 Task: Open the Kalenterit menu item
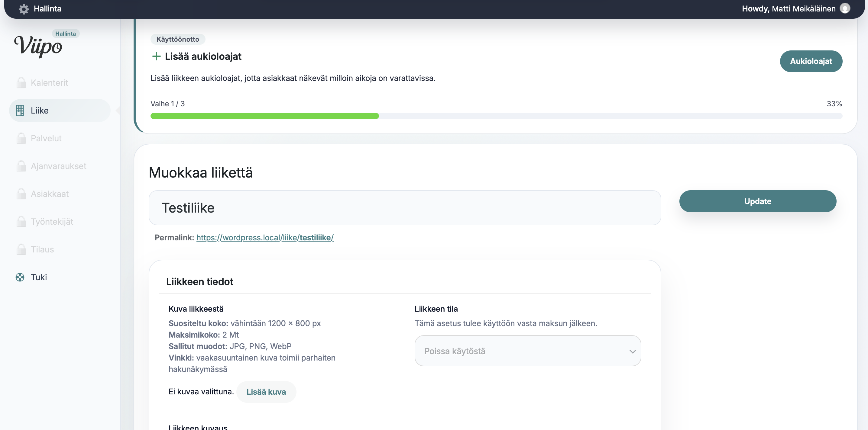(x=60, y=82)
